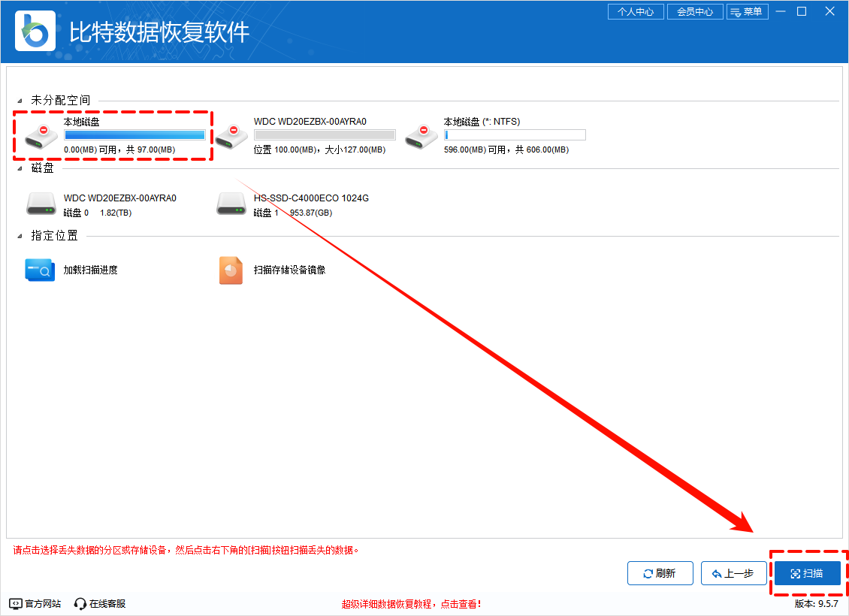
Task: Select the 本地磁盘 (*: NTFS) drive icon
Action: (x=421, y=136)
